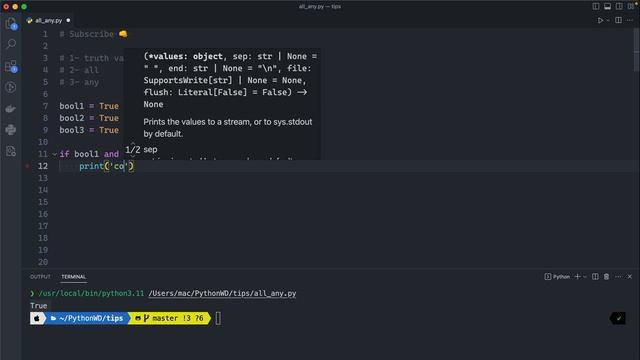
Task: Show previous signature with up arrow above 1/2
Action: coord(133,143)
